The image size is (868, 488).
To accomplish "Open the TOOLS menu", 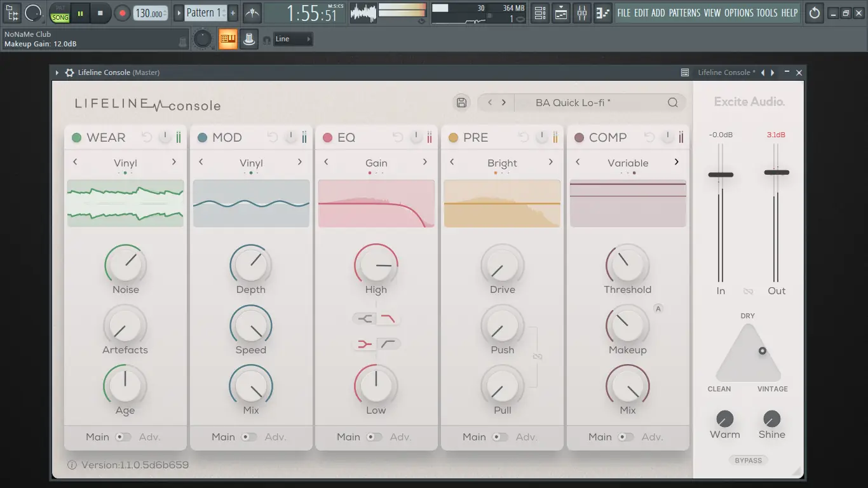I will tap(767, 13).
